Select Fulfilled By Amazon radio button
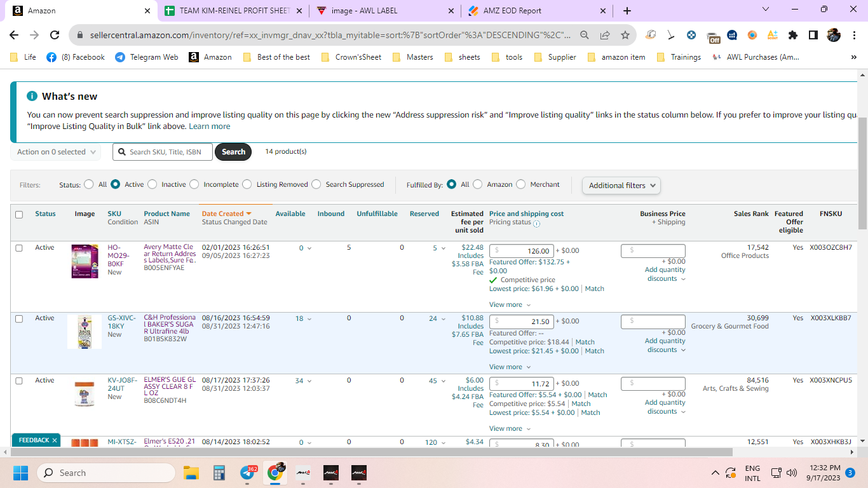 tap(477, 184)
